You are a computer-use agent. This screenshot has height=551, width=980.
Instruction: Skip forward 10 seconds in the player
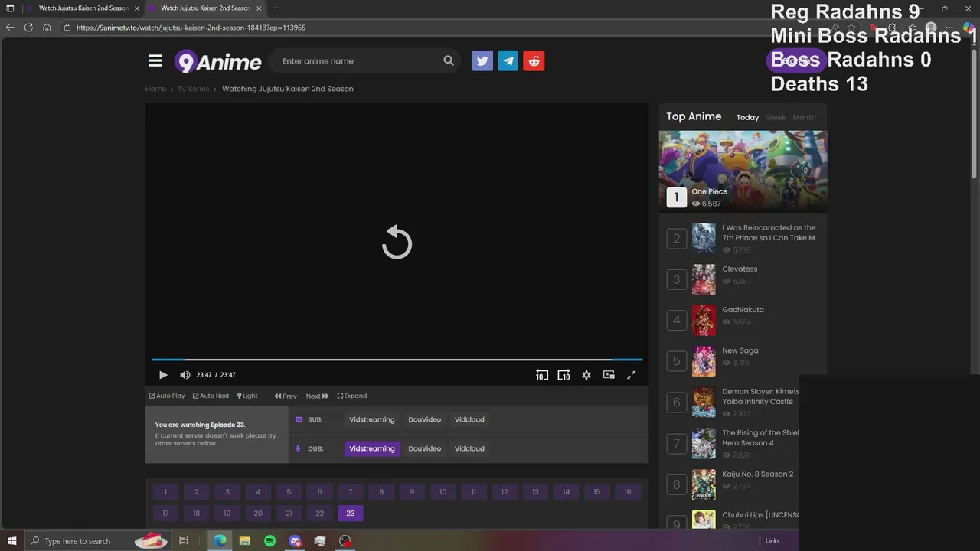pyautogui.click(x=563, y=375)
